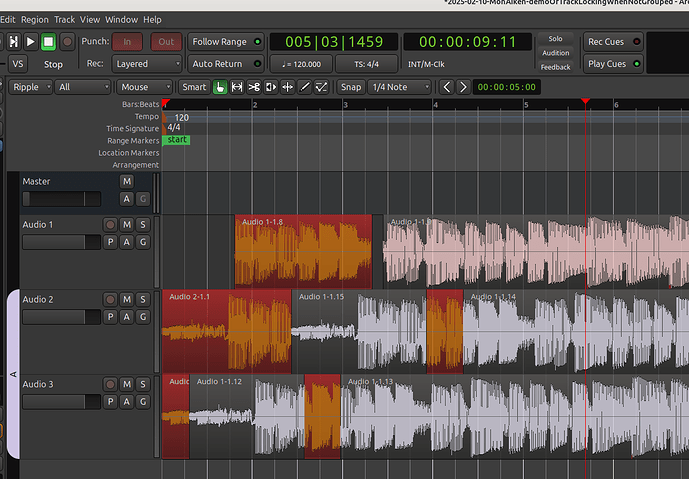Open the Track menu

[64, 19]
